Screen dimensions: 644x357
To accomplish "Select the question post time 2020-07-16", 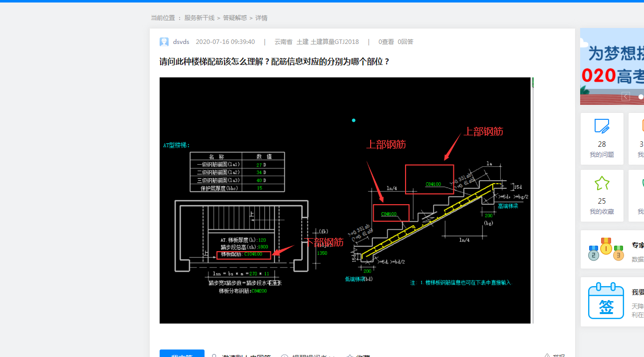I will point(225,42).
